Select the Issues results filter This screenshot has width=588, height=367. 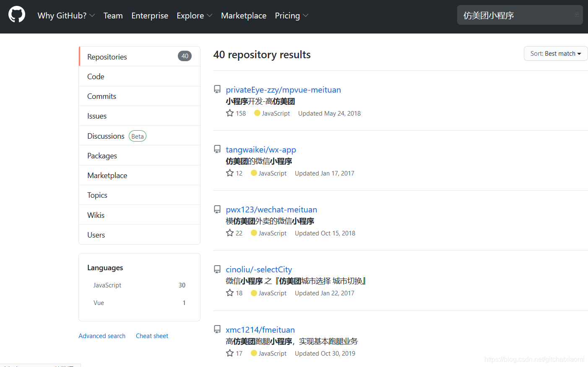139,116
